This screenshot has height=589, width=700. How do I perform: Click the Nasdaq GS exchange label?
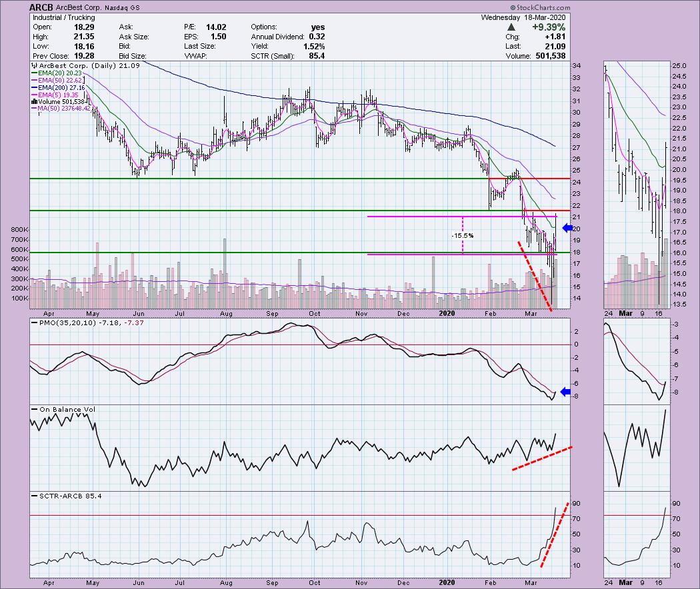(122, 7)
